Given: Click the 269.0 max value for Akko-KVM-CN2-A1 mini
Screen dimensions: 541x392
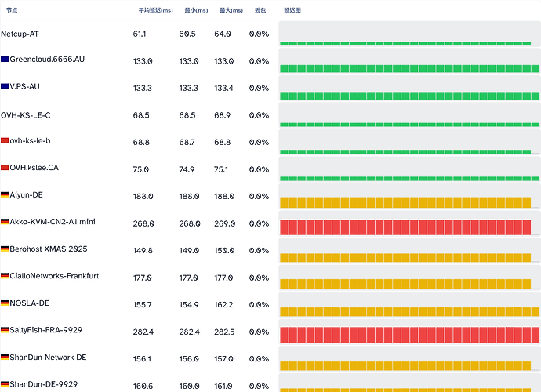Looking at the screenshot, I should [x=224, y=223].
